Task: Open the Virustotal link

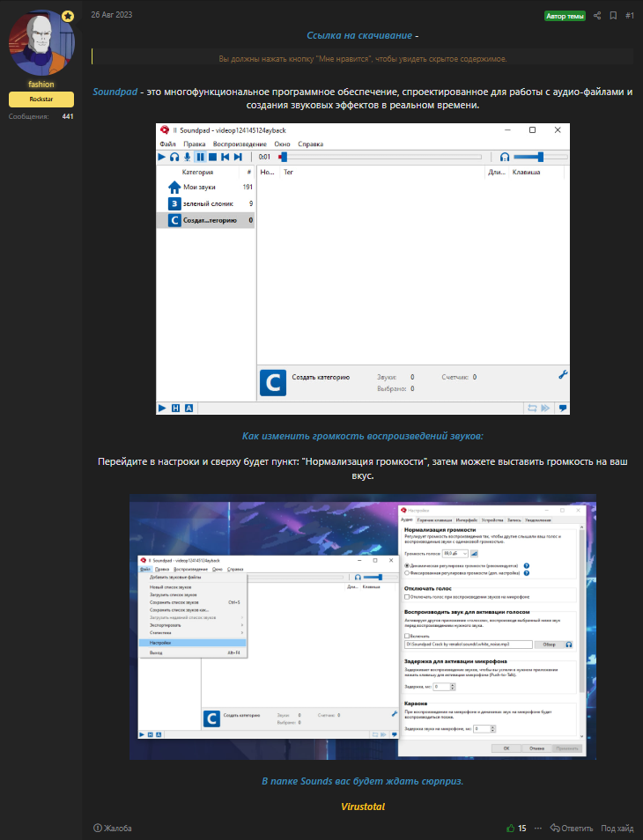Action: point(363,807)
